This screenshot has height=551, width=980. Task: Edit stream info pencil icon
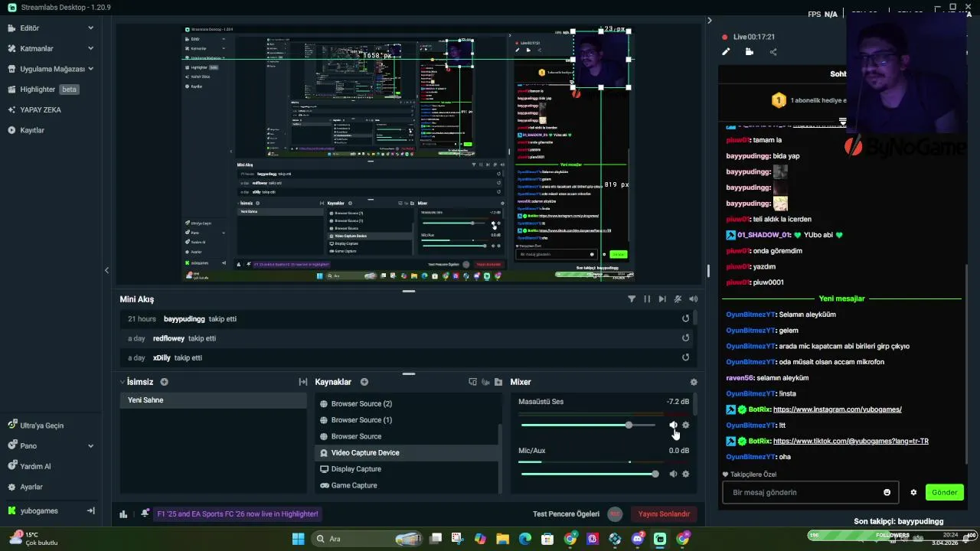point(726,52)
